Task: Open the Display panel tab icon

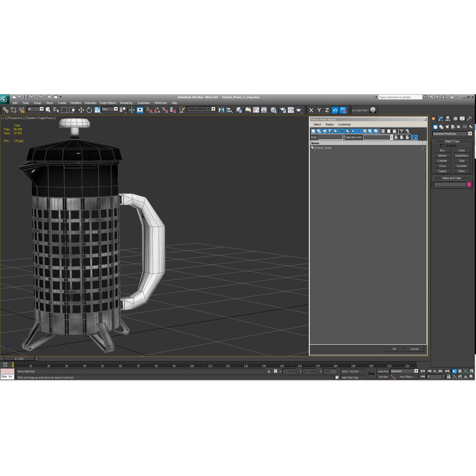Action: [462, 119]
